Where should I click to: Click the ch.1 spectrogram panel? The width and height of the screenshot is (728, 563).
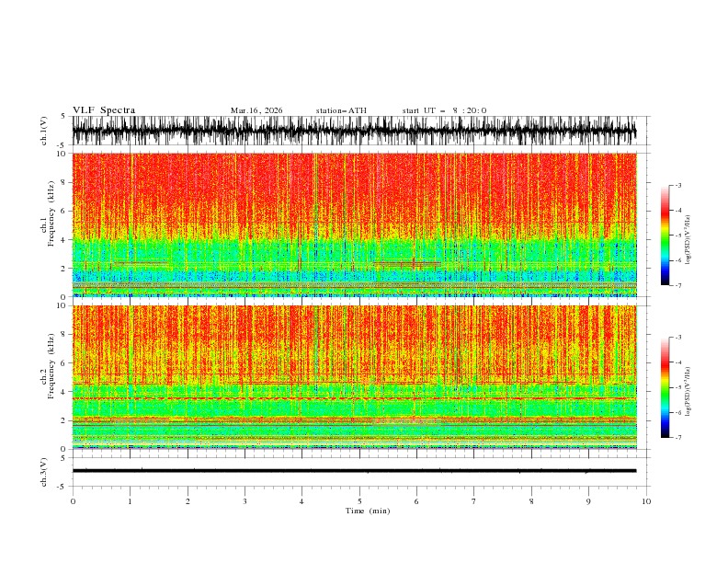pyautogui.click(x=354, y=224)
